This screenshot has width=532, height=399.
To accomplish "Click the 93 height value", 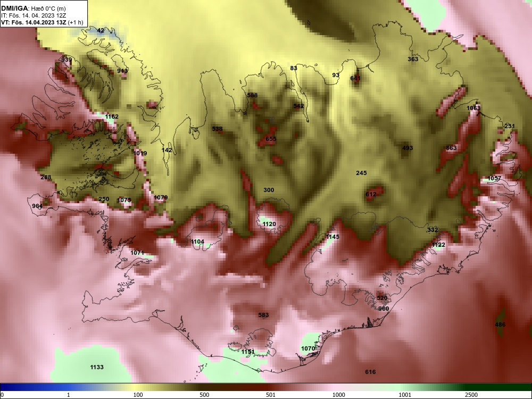I will 336,75.
